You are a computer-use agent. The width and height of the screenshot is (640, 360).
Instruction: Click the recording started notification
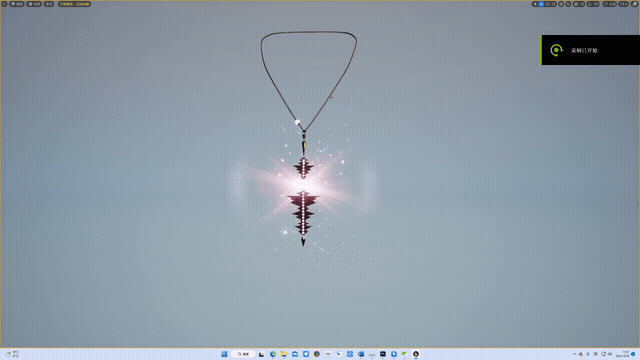590,50
